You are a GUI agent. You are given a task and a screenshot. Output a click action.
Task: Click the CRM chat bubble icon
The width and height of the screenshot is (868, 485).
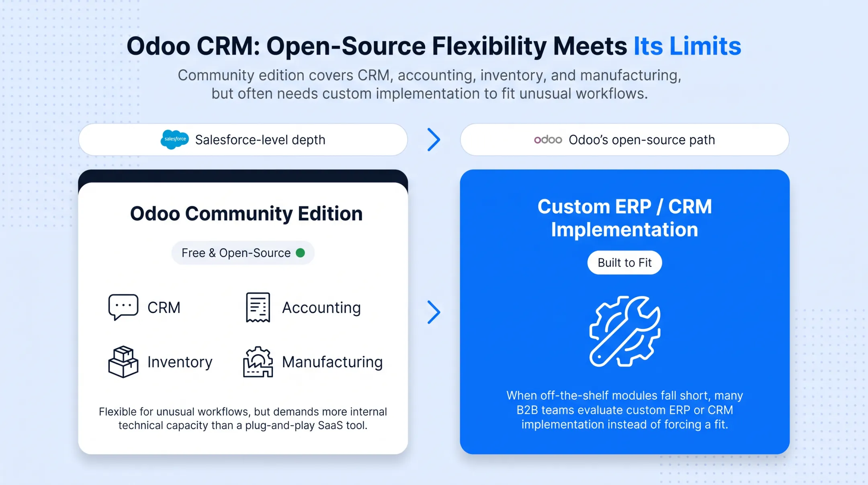(123, 307)
